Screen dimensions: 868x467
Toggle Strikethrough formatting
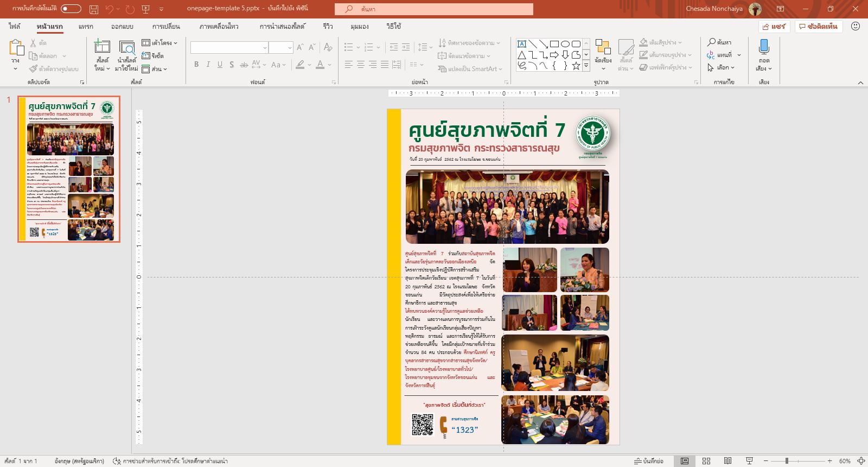tap(244, 64)
